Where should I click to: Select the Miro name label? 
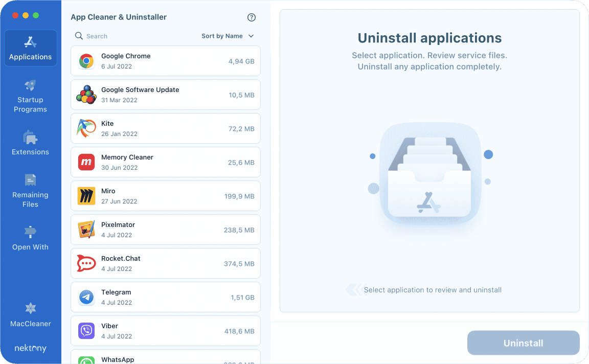[108, 191]
